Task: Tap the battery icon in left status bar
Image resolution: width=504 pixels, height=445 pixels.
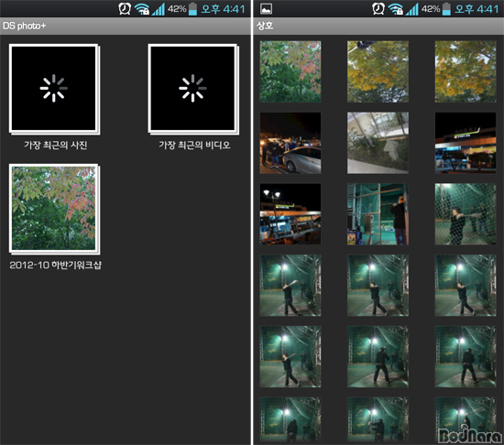Action: click(192, 9)
